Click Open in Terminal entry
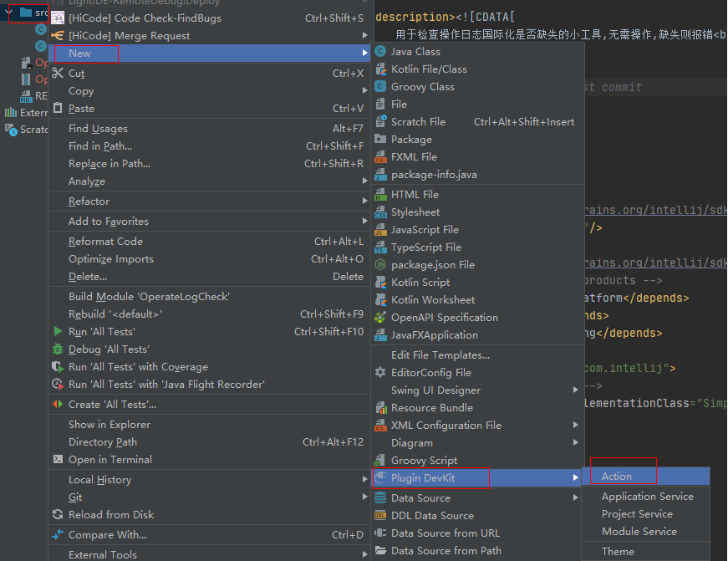Viewport: 728px width, 561px height. (109, 460)
